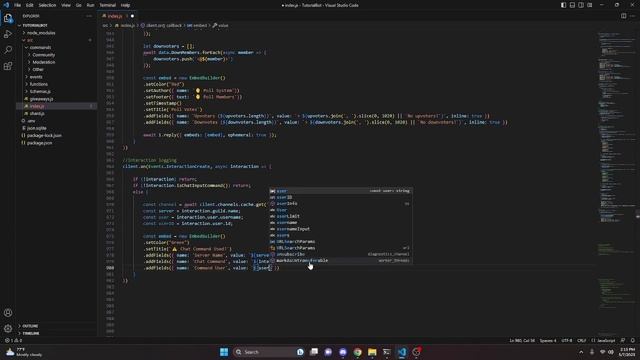Screen dimensions: 640x360
Task: Open the View menu
Action: click(66, 5)
